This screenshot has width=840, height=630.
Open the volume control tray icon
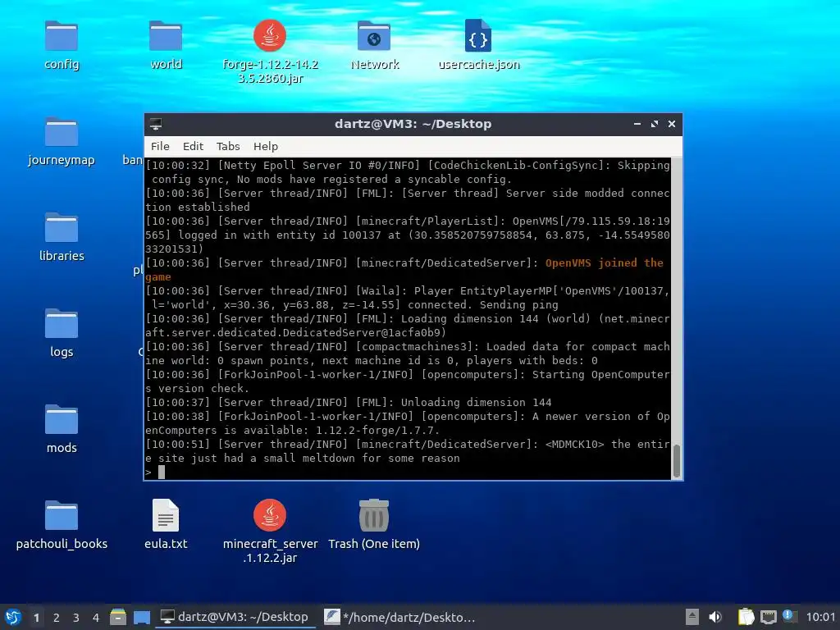[715, 617]
